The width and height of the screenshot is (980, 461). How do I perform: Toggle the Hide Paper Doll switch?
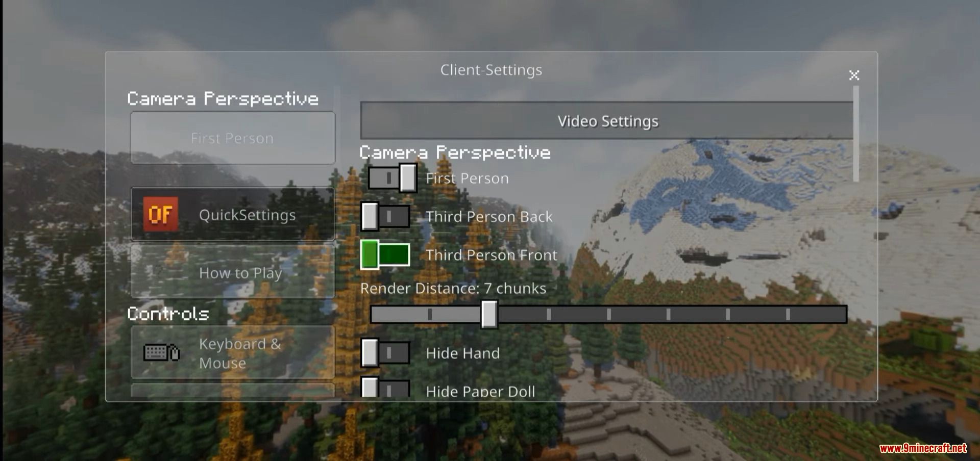pos(385,388)
